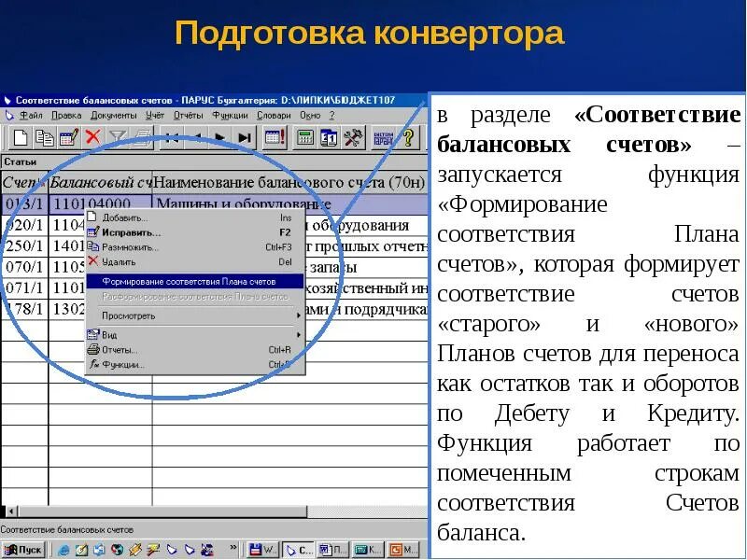Click the Filter funnel toolbar icon
This screenshot has height=560, width=747.
pos(118,138)
